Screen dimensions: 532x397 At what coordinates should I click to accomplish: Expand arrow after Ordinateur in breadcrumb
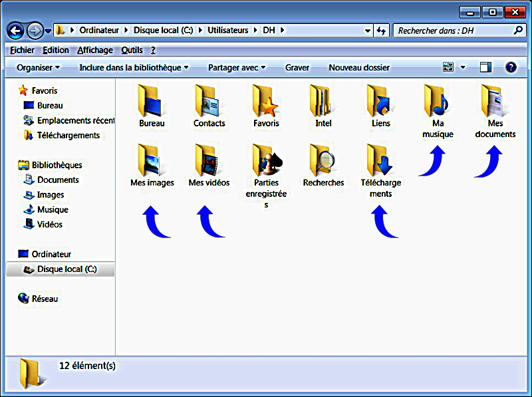(x=126, y=30)
